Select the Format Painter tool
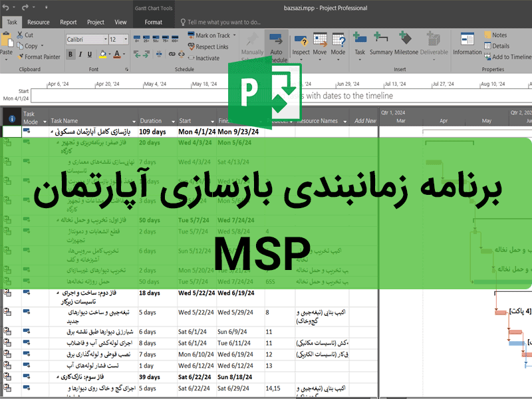The height and width of the screenshot is (399, 532). point(39,57)
